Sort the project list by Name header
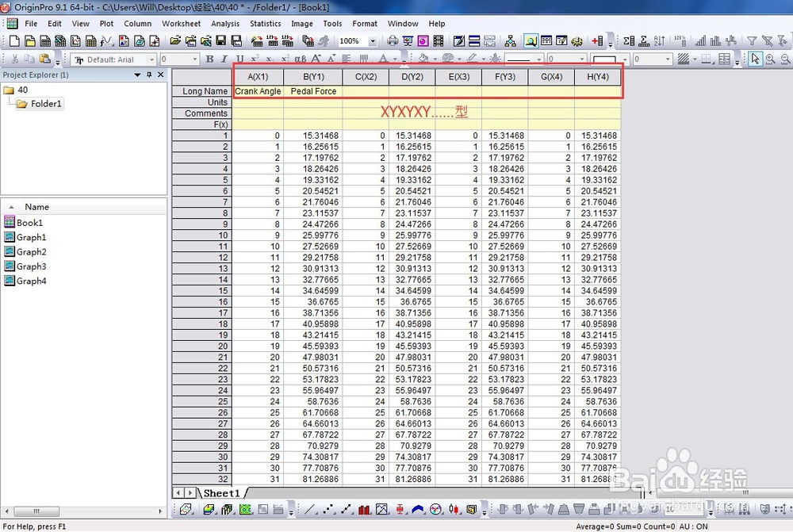 pos(37,207)
